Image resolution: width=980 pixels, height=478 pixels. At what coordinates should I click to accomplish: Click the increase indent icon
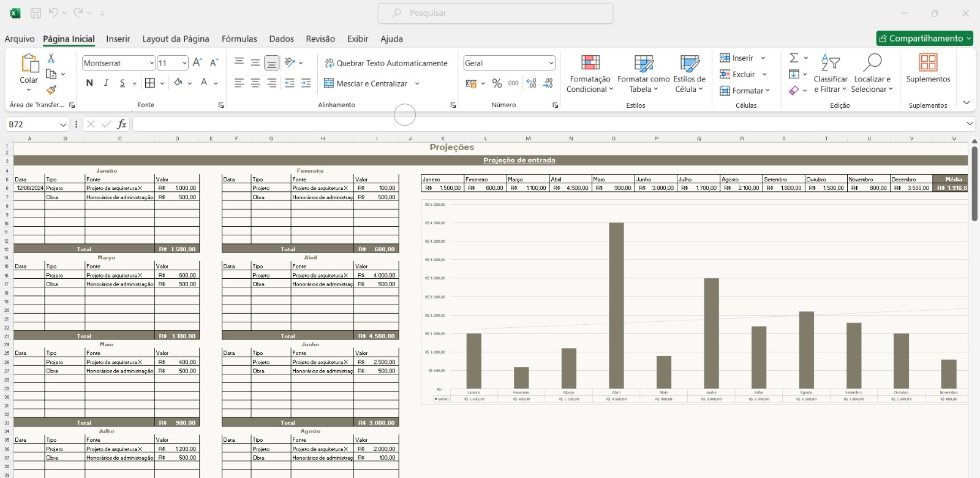pyautogui.click(x=306, y=83)
